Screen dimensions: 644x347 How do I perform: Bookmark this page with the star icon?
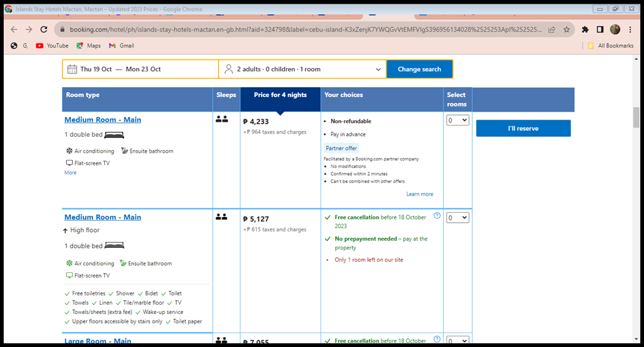coord(566,30)
